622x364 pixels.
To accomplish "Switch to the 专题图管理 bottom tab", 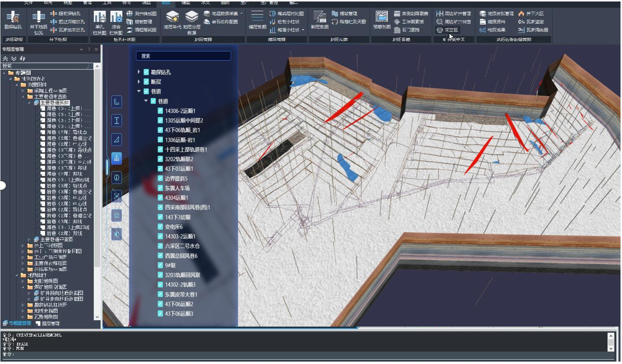I will (17, 323).
